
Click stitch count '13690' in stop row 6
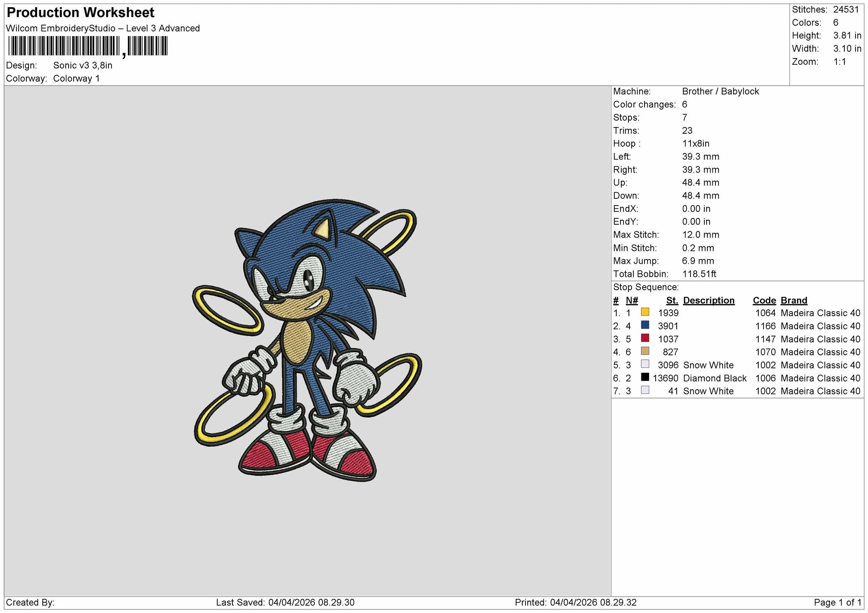(665, 378)
